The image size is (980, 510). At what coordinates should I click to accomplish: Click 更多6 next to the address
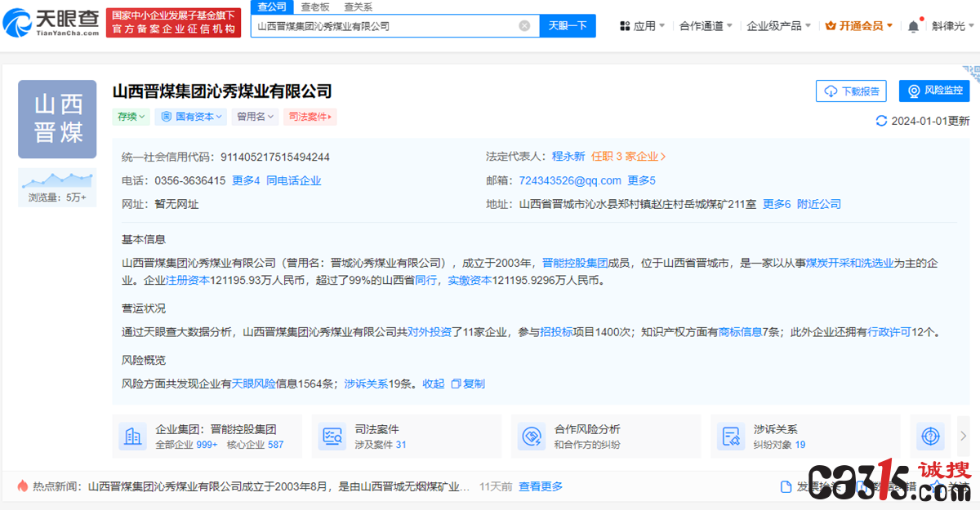777,204
